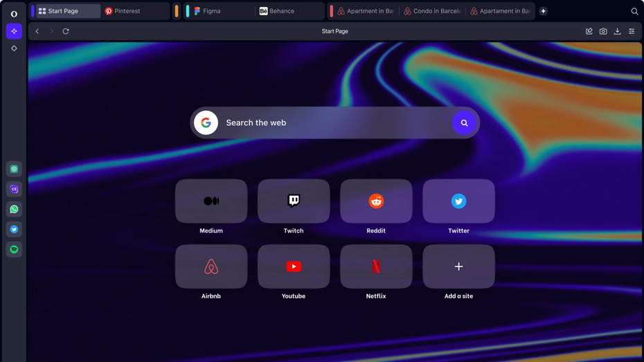Open ChatGPT from the sidebar
Image resolution: width=644 pixels, height=362 pixels.
coord(14,169)
